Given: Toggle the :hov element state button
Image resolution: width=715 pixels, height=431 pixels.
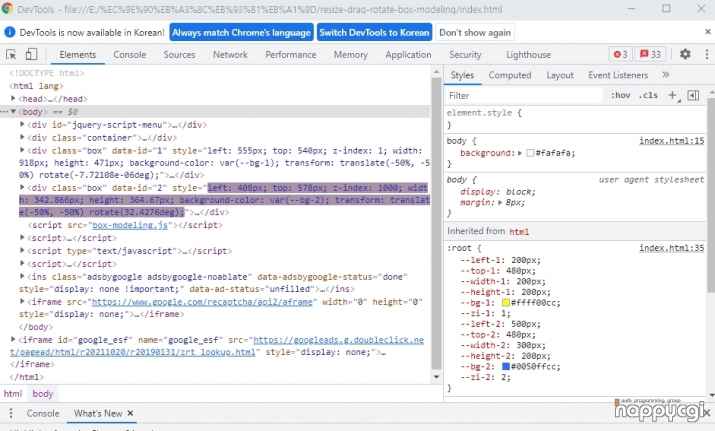Looking at the screenshot, I should [621, 95].
